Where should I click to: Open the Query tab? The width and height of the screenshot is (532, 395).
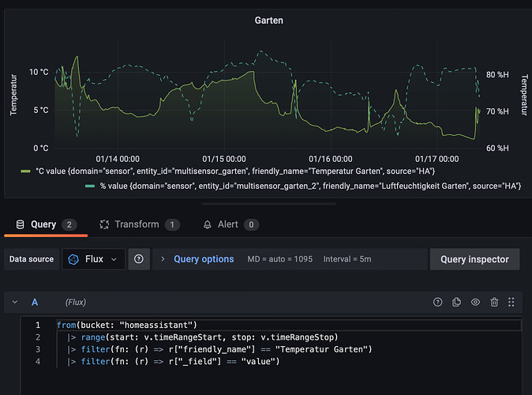pyautogui.click(x=46, y=224)
